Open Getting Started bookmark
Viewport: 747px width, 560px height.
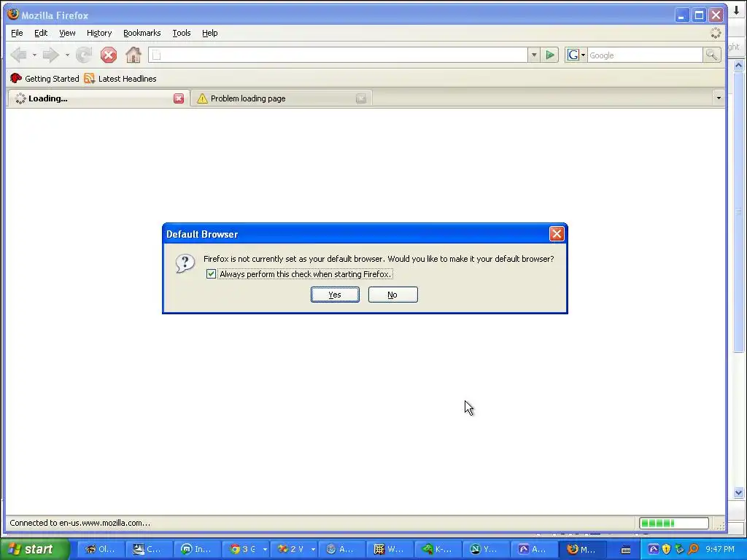(x=44, y=79)
